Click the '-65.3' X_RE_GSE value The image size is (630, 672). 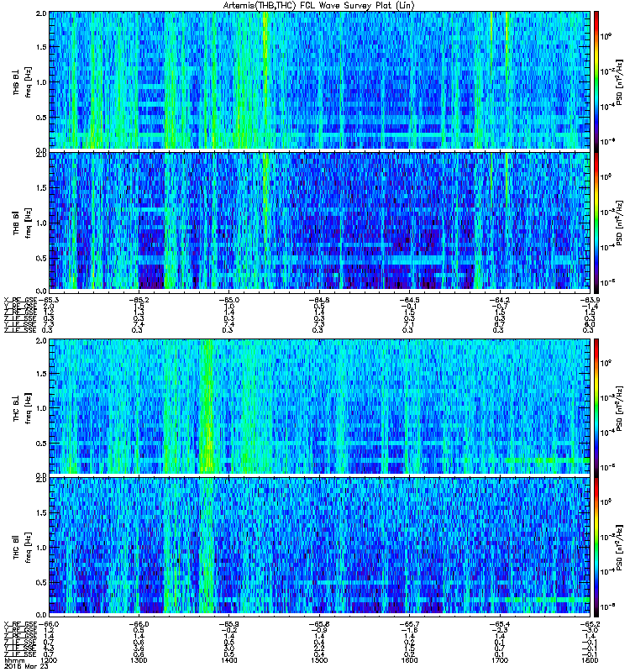coord(48,300)
